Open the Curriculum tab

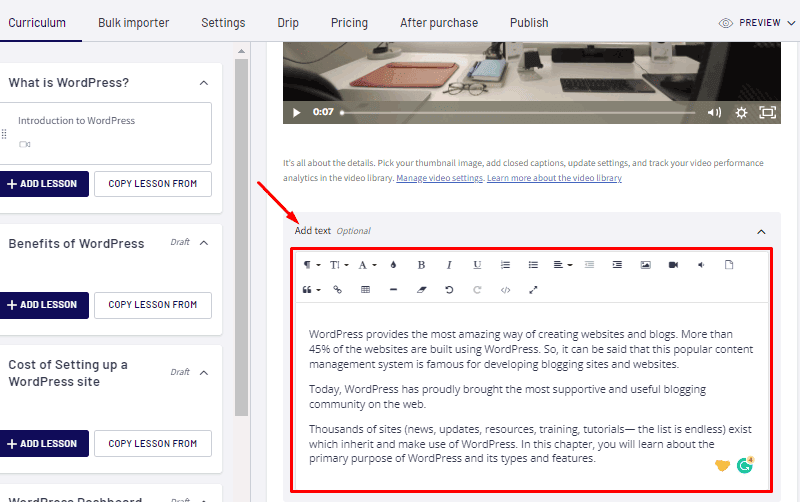coord(37,23)
